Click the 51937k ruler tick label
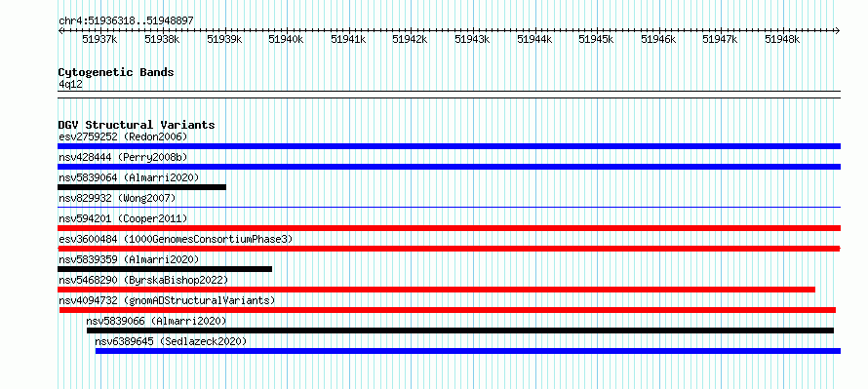 click(99, 39)
